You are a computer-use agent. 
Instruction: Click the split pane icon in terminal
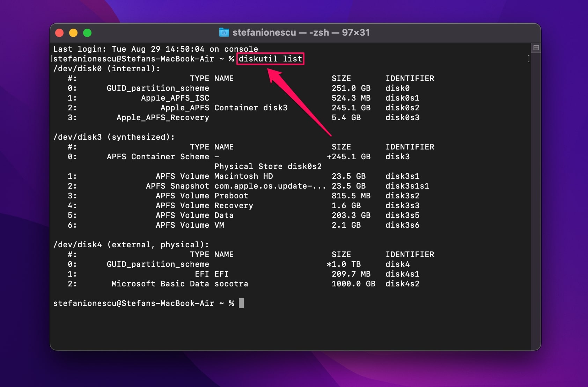[536, 48]
